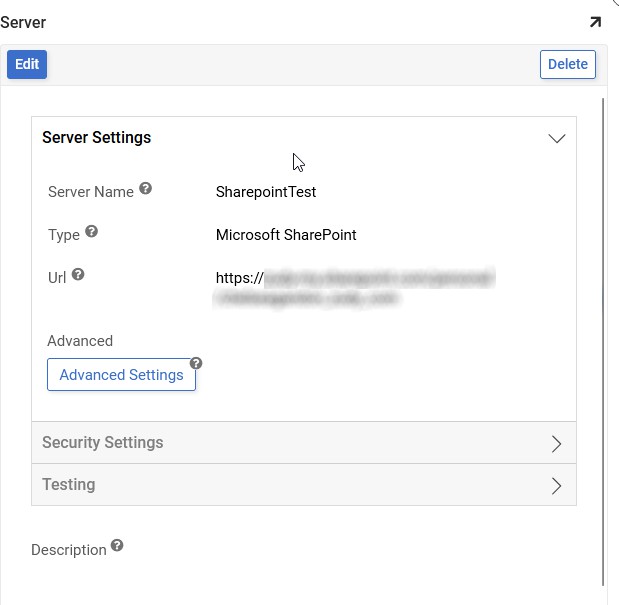
Task: Click the blue Edit button
Action: tap(27, 64)
